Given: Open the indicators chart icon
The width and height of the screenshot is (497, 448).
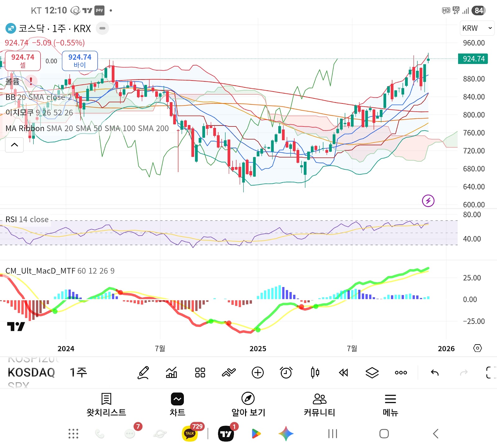Looking at the screenshot, I should click(171, 373).
